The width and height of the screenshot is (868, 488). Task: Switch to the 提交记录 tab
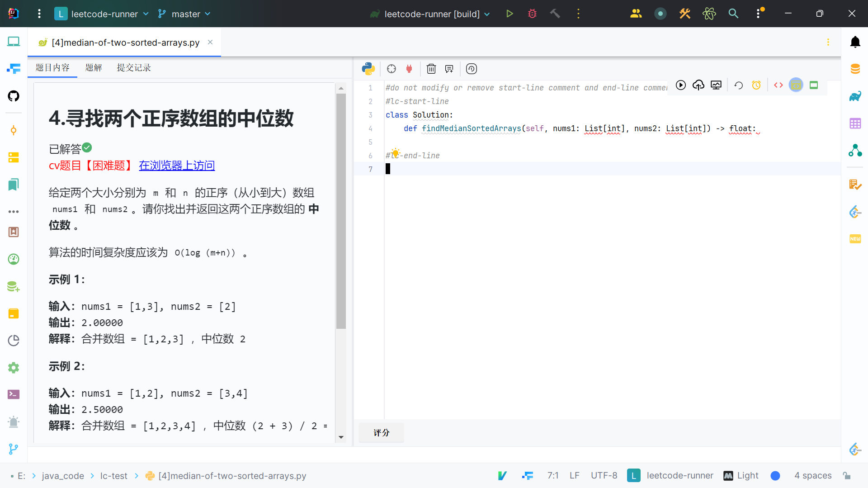[x=134, y=68]
